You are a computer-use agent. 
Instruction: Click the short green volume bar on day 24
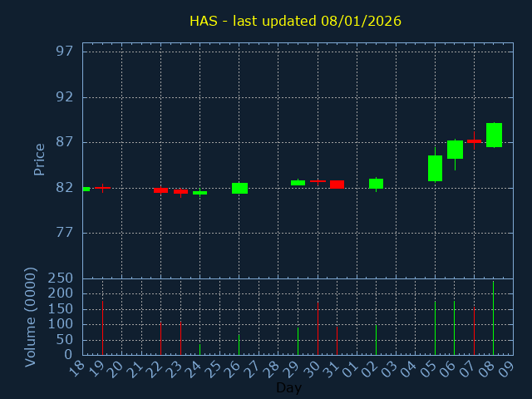199,350
